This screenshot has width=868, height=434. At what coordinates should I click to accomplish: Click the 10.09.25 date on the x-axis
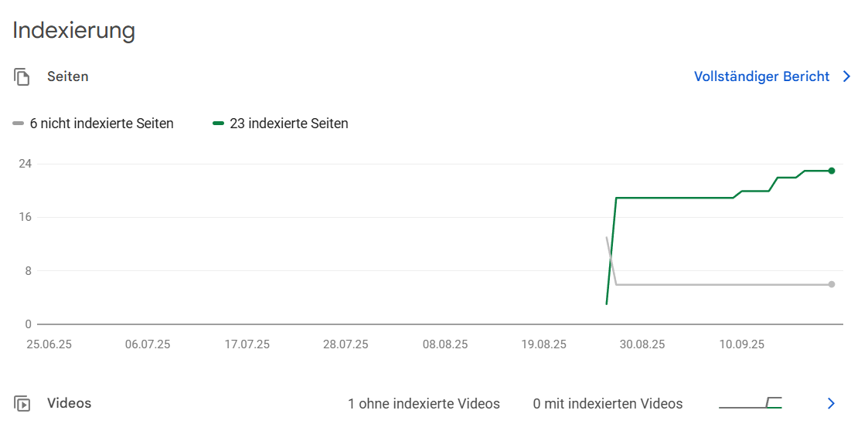[x=741, y=344]
